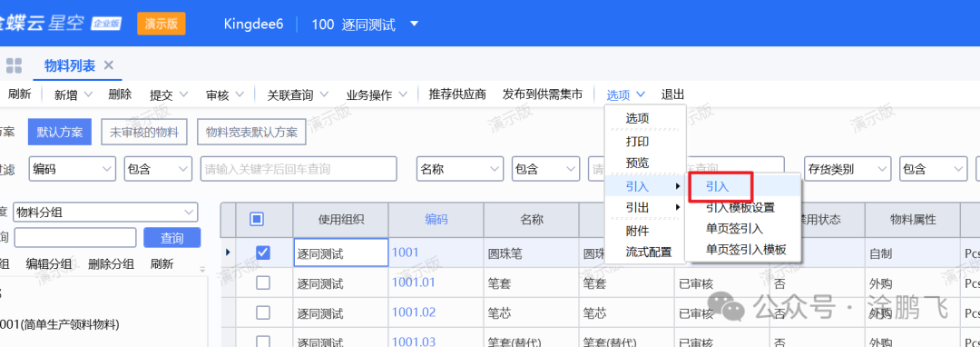980x347 pixels.
Task: Close the 物料列表 tab
Action: coord(108,65)
